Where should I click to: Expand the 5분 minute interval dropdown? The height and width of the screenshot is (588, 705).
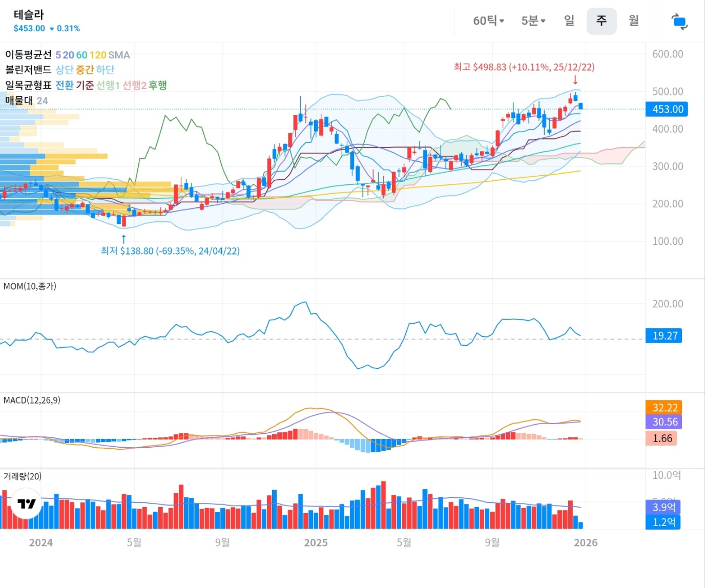coord(533,21)
